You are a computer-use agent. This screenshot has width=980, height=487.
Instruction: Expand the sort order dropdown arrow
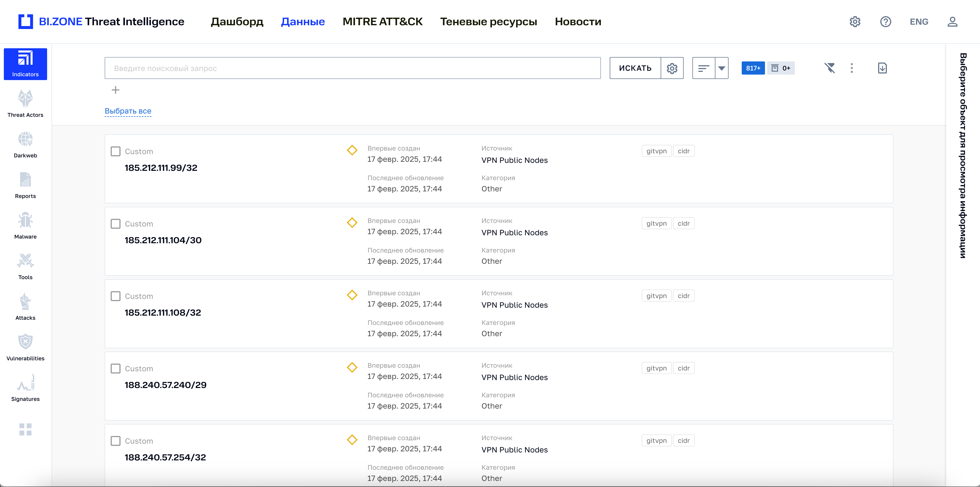[x=721, y=68]
